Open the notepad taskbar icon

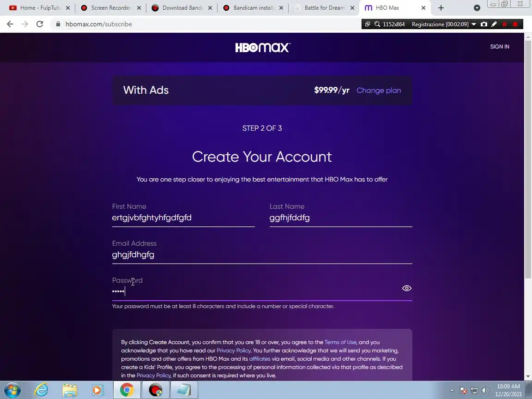click(x=184, y=390)
